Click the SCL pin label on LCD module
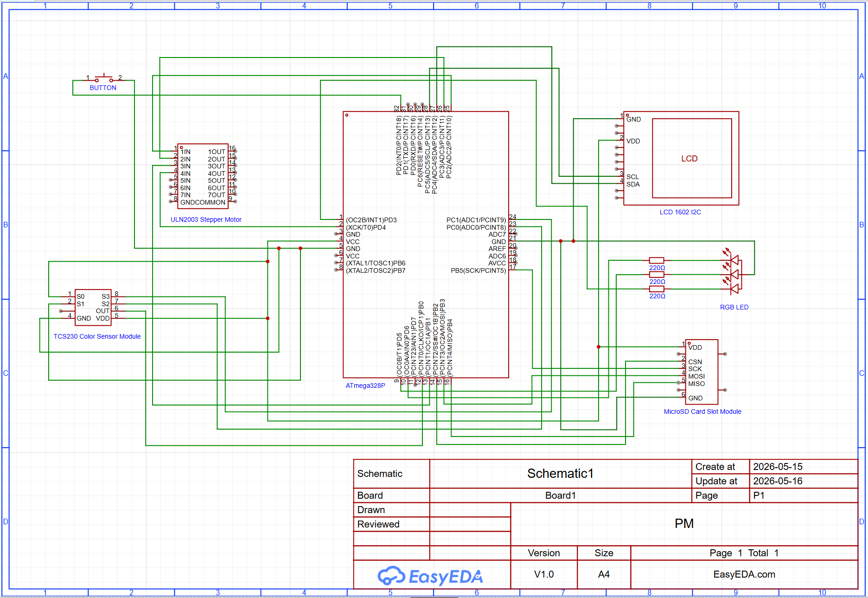This screenshot has width=868, height=598. 632,177
